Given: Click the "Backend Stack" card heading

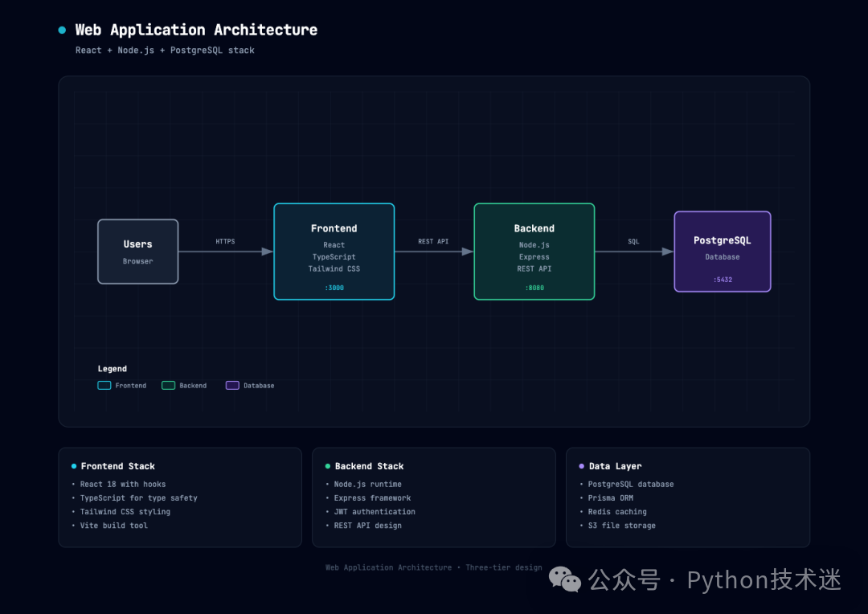Looking at the screenshot, I should [369, 466].
